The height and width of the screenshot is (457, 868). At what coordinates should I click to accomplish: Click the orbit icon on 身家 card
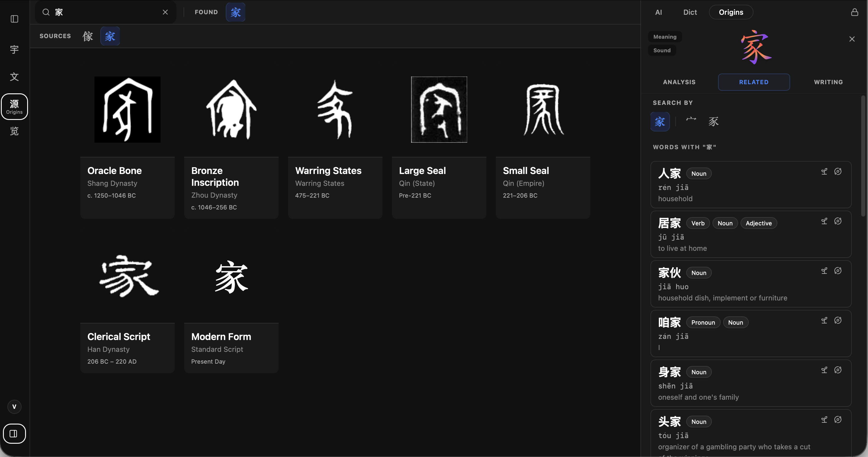tap(838, 370)
